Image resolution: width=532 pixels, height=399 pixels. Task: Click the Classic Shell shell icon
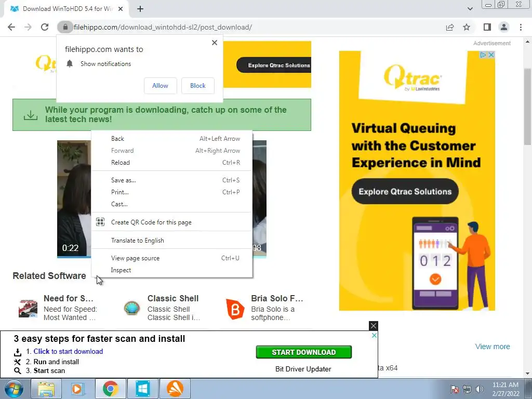click(x=131, y=308)
